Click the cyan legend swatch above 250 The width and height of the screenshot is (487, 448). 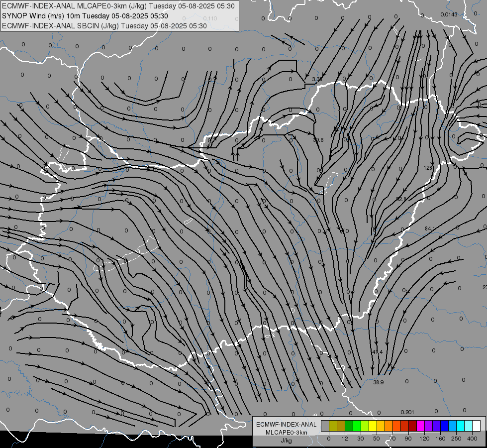pyautogui.click(x=460, y=426)
